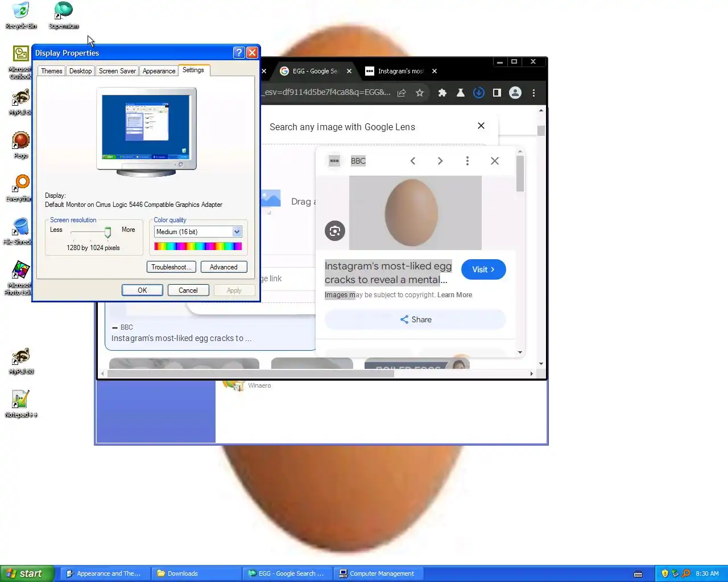This screenshot has width=728, height=582.
Task: Open the Windows Start menu
Action: tap(27, 573)
